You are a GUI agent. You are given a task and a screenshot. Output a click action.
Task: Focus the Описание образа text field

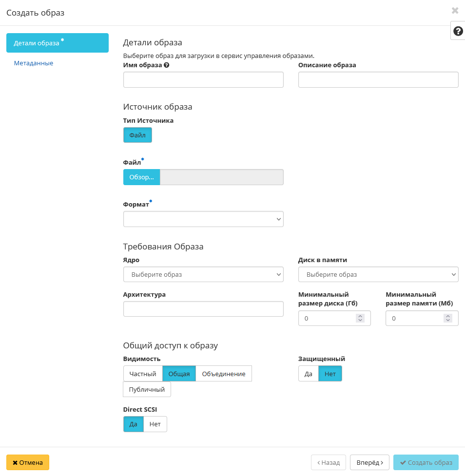pos(378,80)
